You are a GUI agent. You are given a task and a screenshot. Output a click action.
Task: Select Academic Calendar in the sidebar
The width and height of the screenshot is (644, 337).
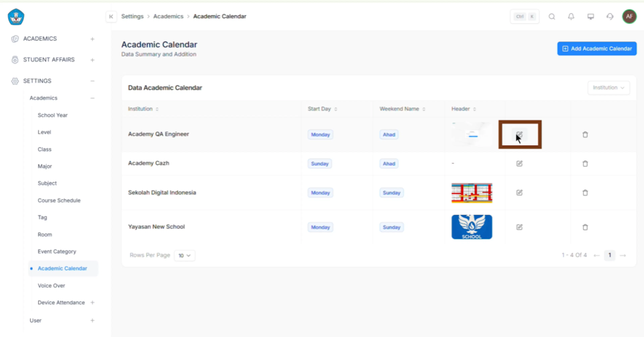click(63, 268)
